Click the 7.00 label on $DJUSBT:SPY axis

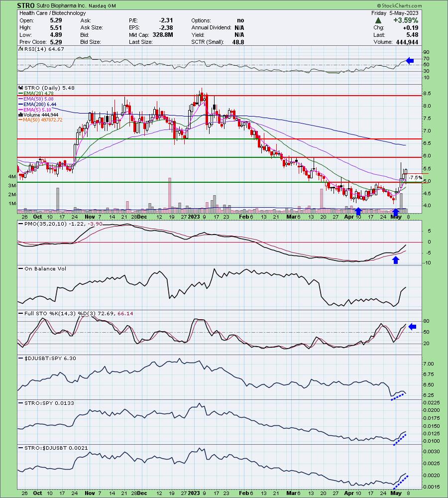[428, 364]
